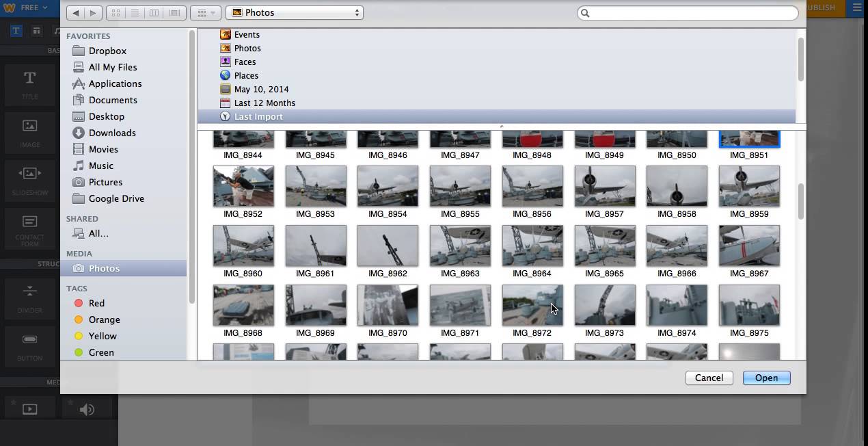The image size is (868, 446).
Task: Select thumbnail IMG_8973
Action: [x=605, y=305]
